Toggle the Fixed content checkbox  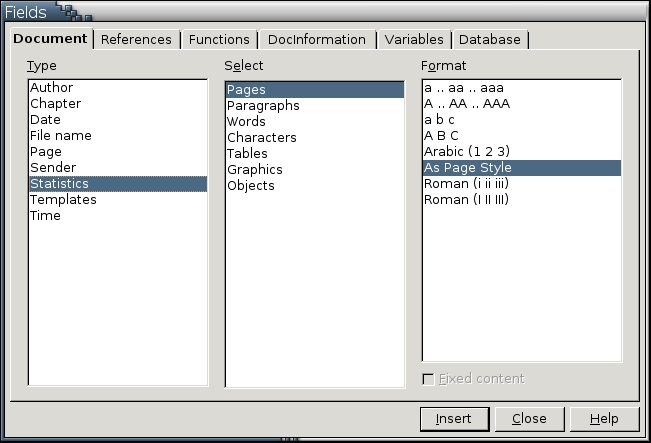point(428,379)
